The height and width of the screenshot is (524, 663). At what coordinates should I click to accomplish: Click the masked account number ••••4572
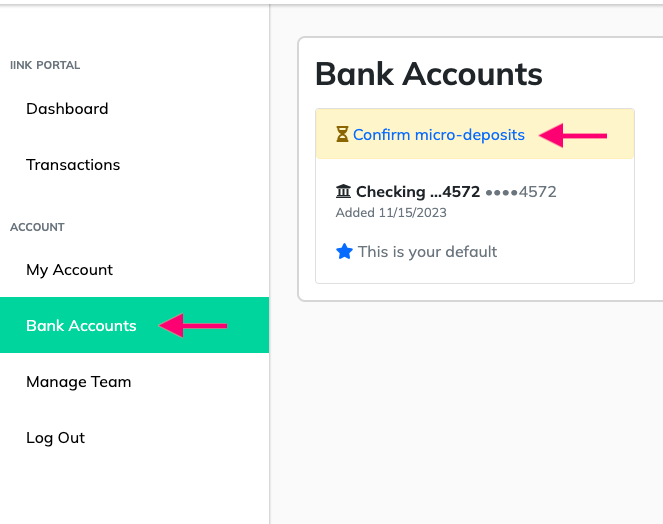(x=521, y=192)
